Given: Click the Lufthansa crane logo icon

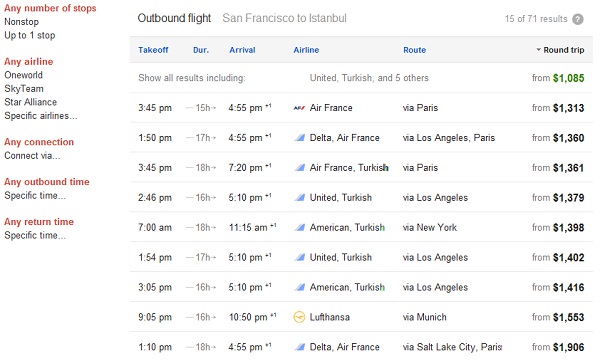Looking at the screenshot, I should 299,317.
